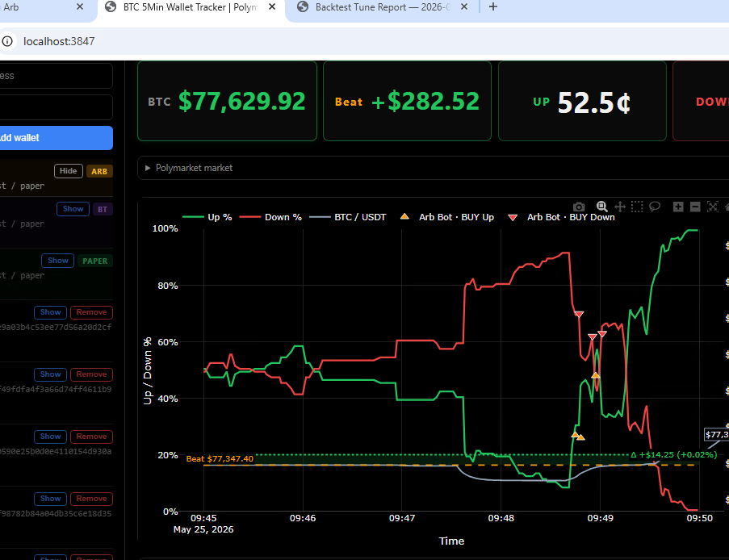729x560 pixels.
Task: Click the UP 52.5¢ card
Action: point(582,101)
